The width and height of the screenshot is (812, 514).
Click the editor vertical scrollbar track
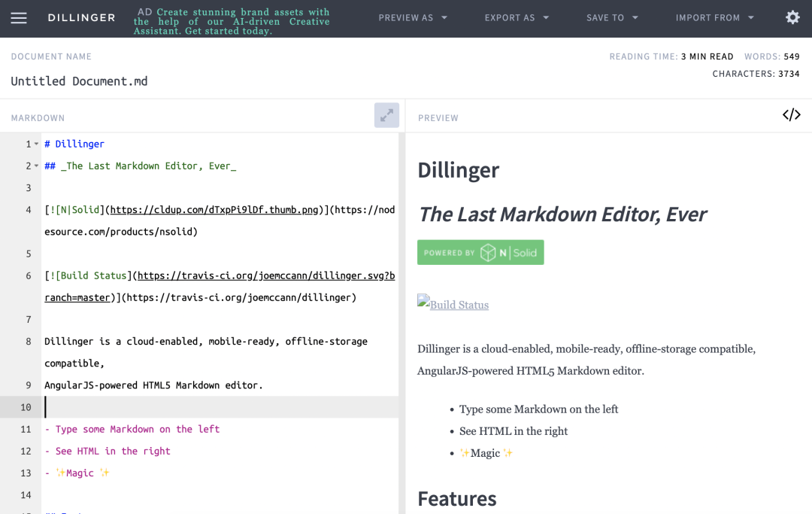click(x=401, y=324)
